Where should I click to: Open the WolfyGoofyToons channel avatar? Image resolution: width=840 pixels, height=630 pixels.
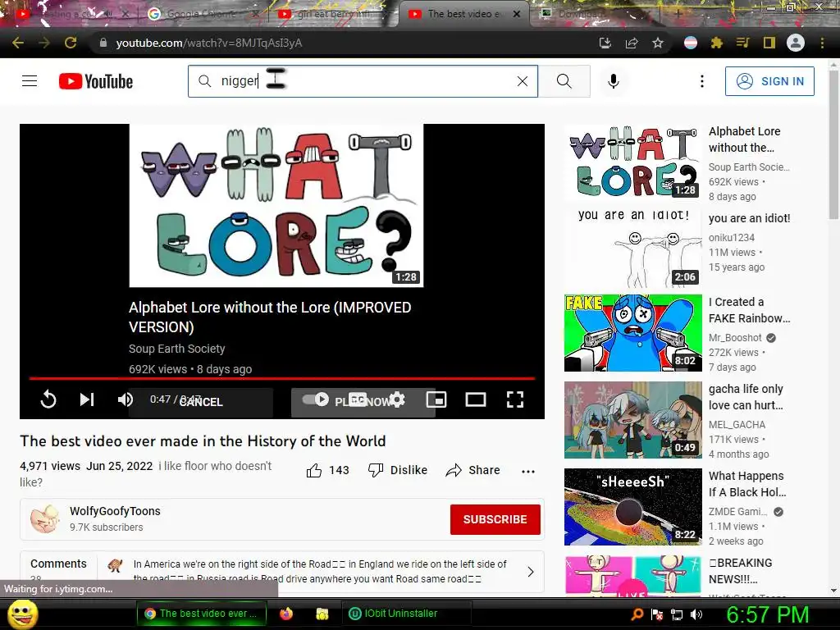(45, 518)
